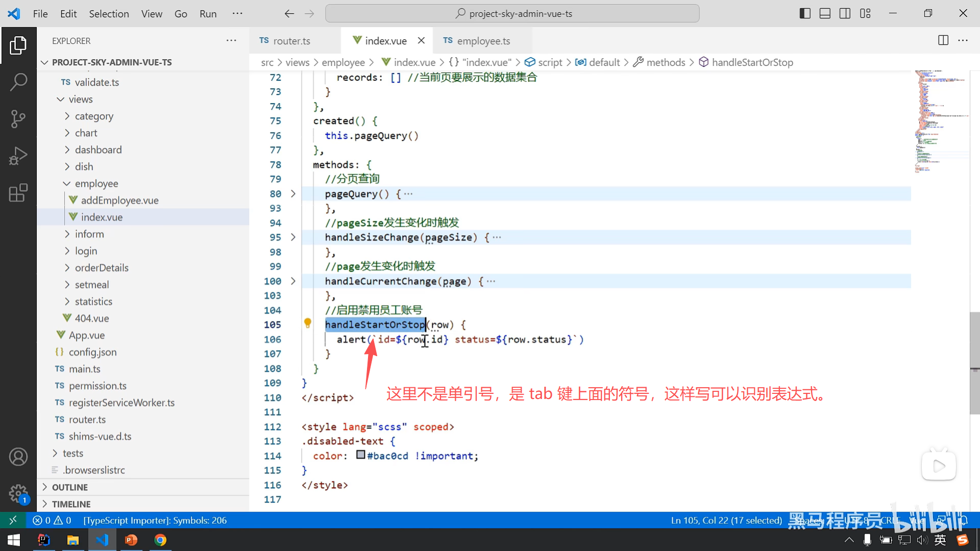Toggle the bottom panel visibility

(825, 14)
